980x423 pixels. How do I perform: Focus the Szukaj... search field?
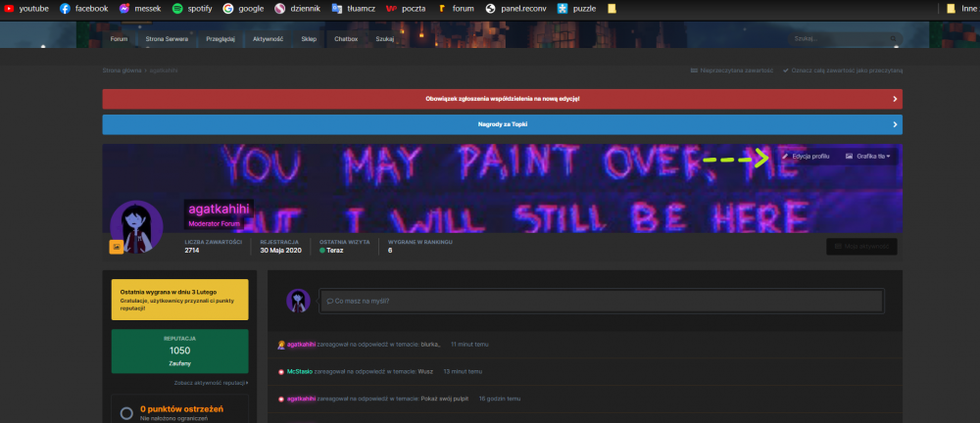click(838, 39)
